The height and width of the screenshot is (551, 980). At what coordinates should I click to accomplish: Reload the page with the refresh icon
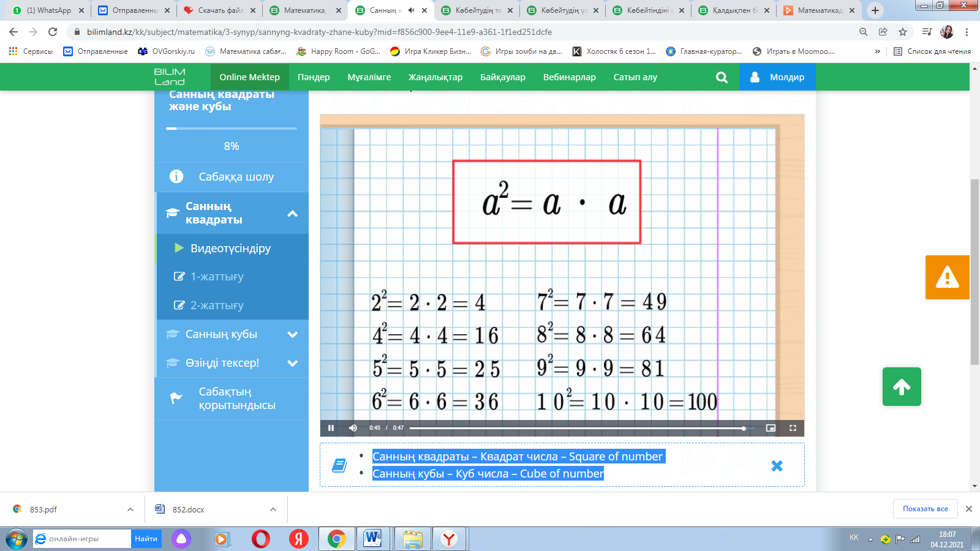53,32
